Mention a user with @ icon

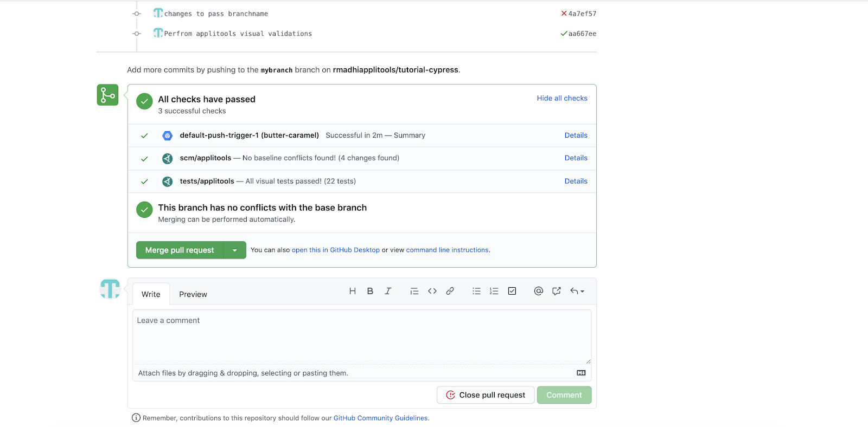[538, 291]
